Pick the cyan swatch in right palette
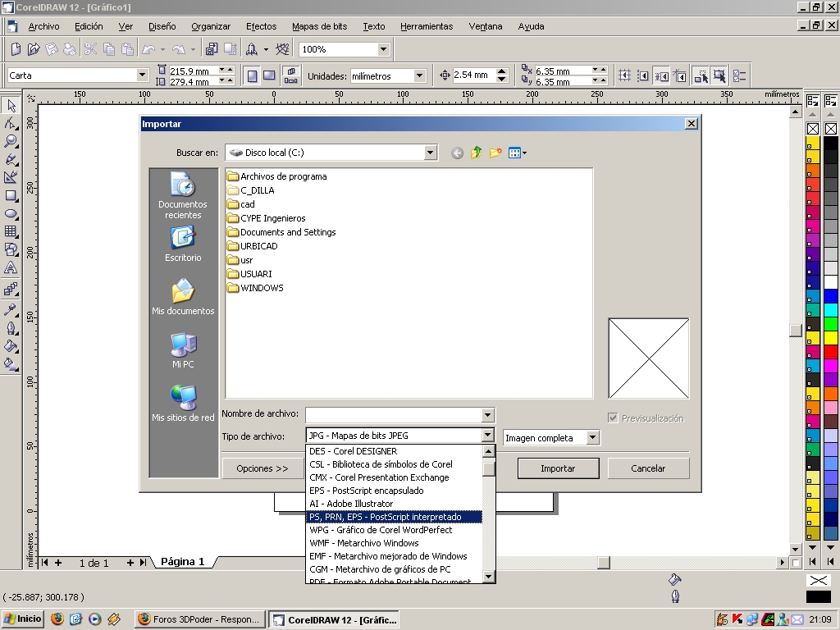840x630 pixels. (831, 309)
